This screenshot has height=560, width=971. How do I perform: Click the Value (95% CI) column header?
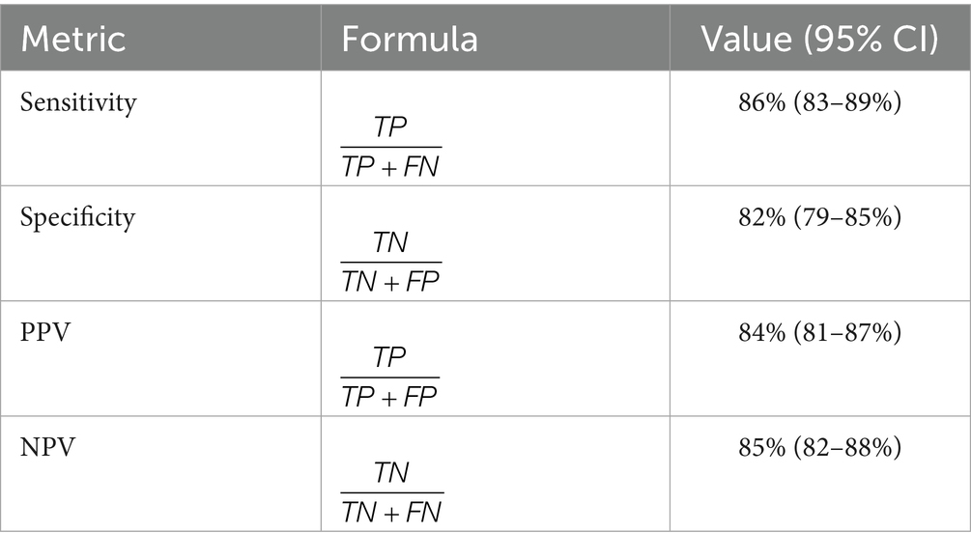pos(820,39)
